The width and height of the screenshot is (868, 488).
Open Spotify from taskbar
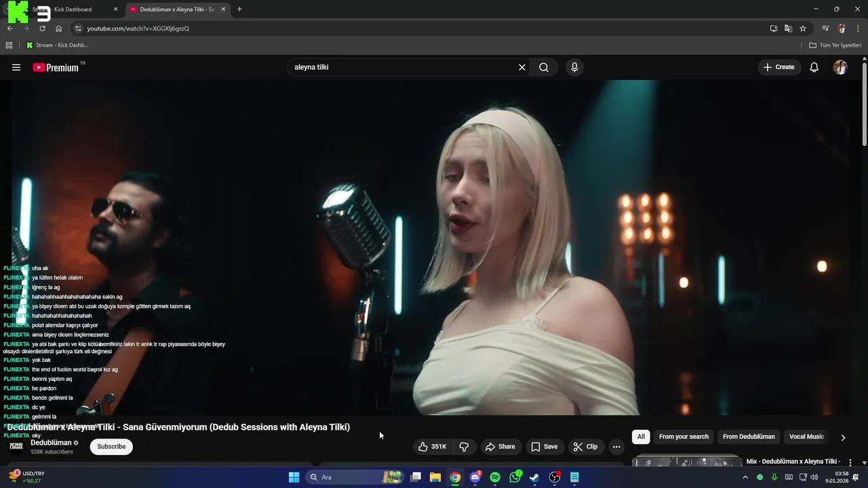pos(495,477)
